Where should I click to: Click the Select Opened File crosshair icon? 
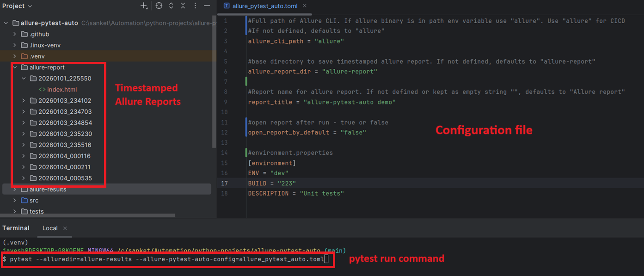click(159, 6)
